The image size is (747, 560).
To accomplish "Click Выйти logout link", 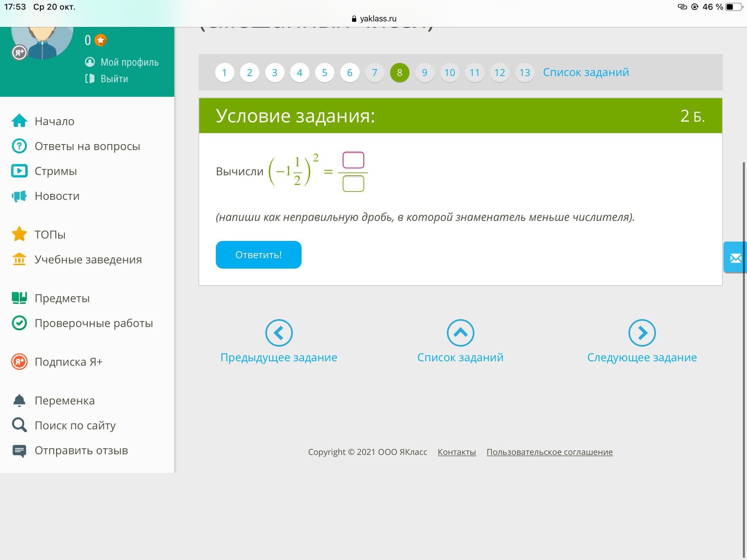I will click(114, 79).
